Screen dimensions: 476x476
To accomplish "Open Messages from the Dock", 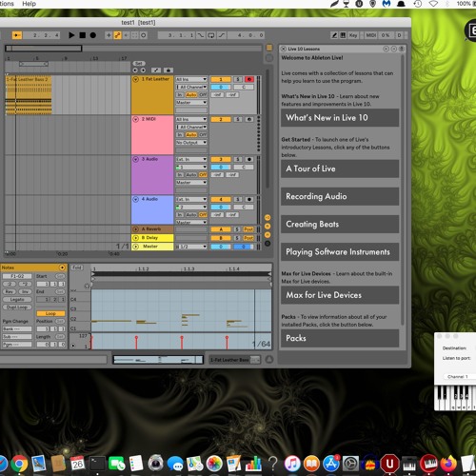I will (175, 465).
